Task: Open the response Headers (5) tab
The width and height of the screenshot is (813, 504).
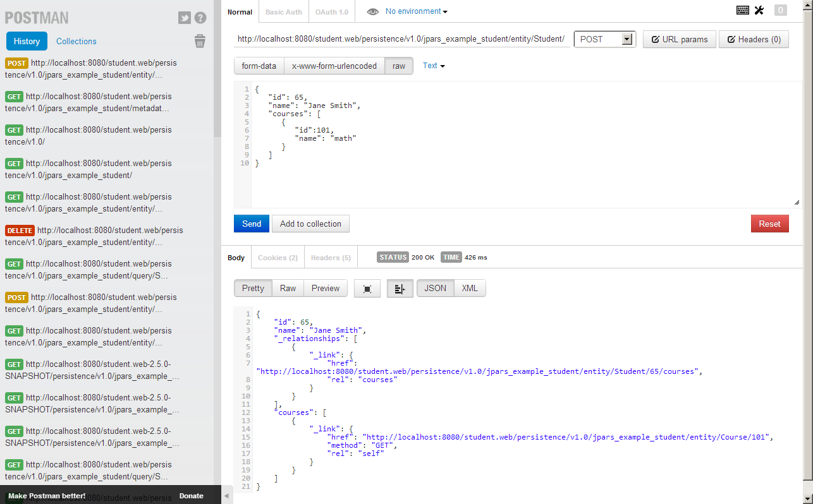Action: [x=331, y=258]
